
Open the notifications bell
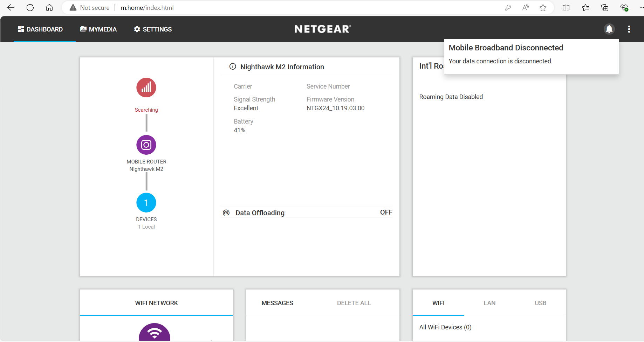[609, 29]
